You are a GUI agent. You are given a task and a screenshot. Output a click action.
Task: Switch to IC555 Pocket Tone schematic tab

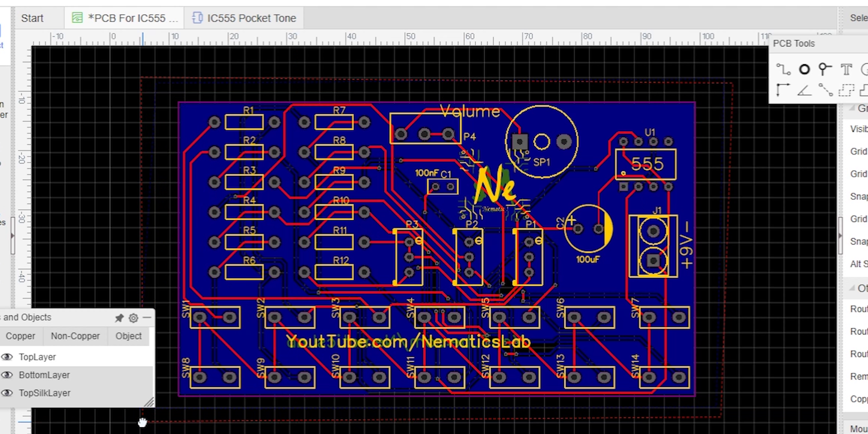tap(244, 18)
